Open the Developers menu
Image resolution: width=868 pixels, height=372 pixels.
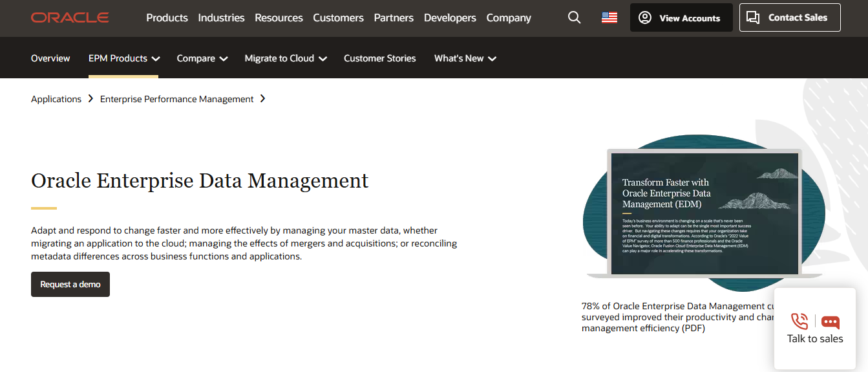click(x=450, y=17)
